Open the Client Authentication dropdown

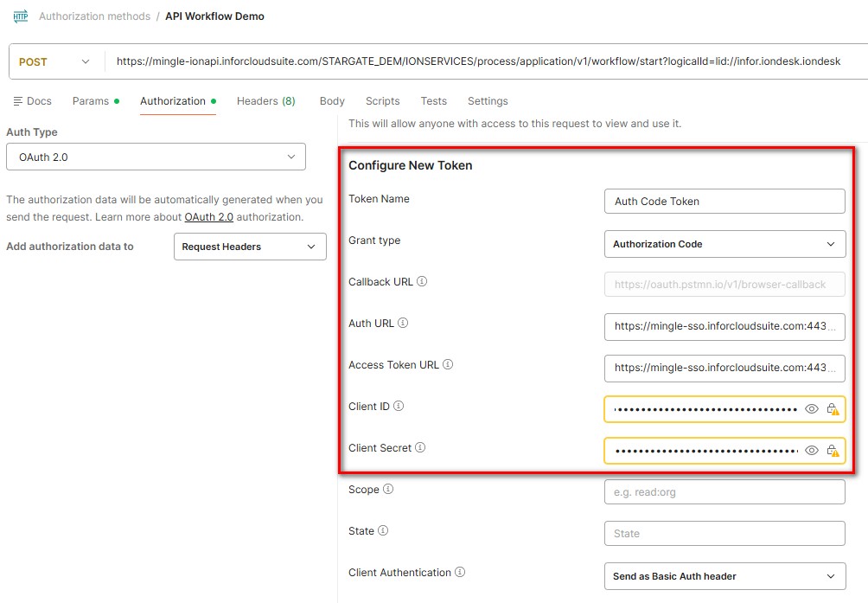tap(724, 576)
